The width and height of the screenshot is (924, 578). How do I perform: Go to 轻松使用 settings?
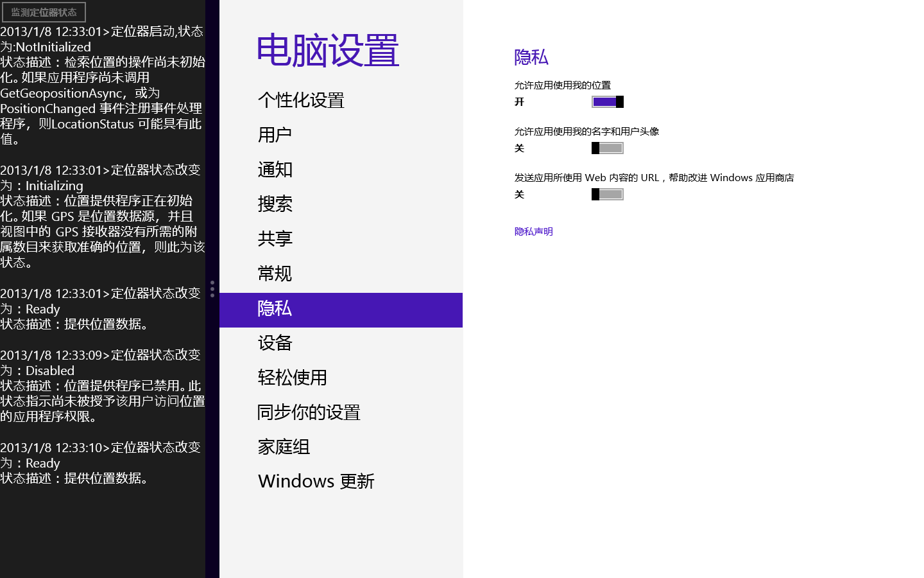point(341,378)
